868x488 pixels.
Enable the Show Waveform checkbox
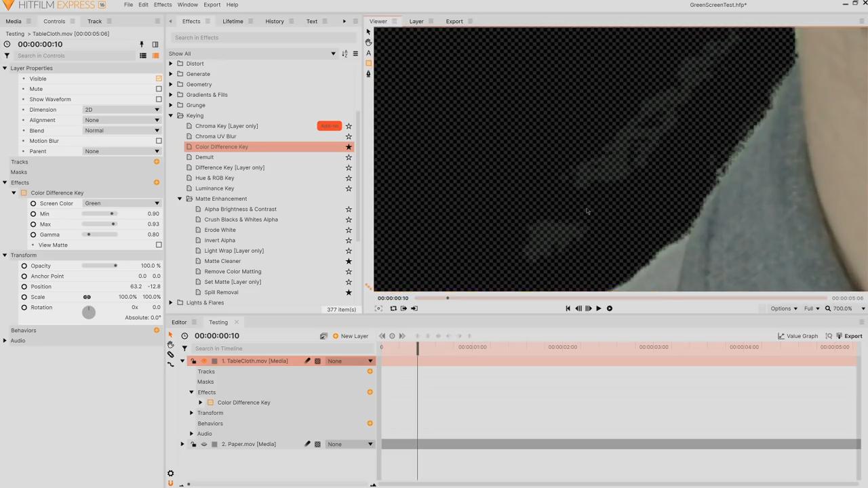pos(159,99)
